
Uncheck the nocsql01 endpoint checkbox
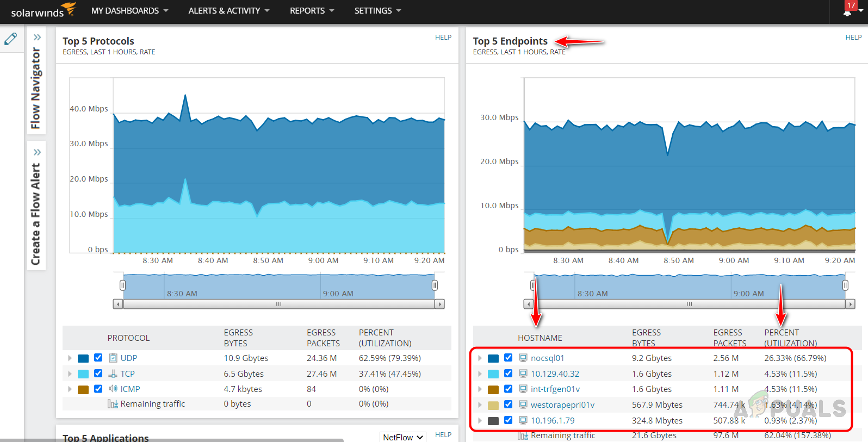tap(508, 358)
